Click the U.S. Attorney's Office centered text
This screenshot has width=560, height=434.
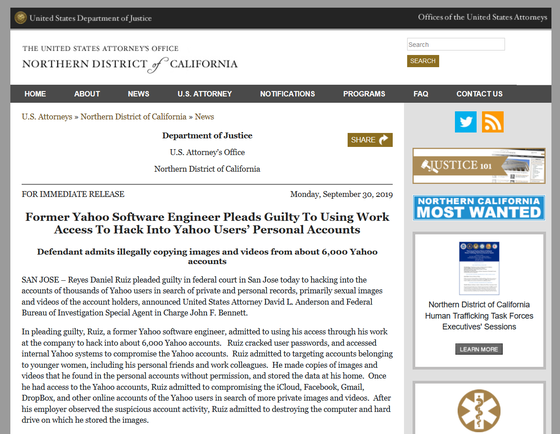coord(207,152)
